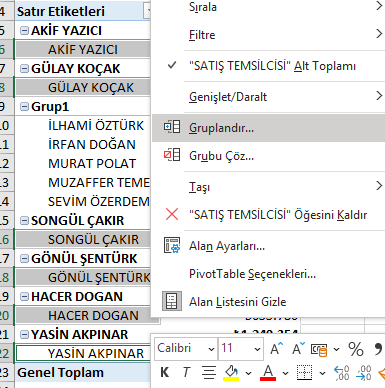The image size is (385, 388).
Task: Select the MURAT POLAT cell
Action: click(83, 163)
